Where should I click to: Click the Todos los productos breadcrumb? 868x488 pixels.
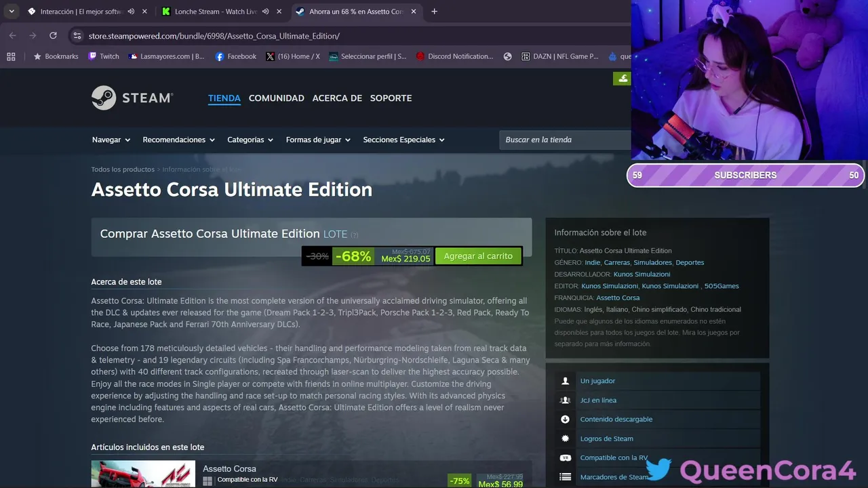(123, 169)
